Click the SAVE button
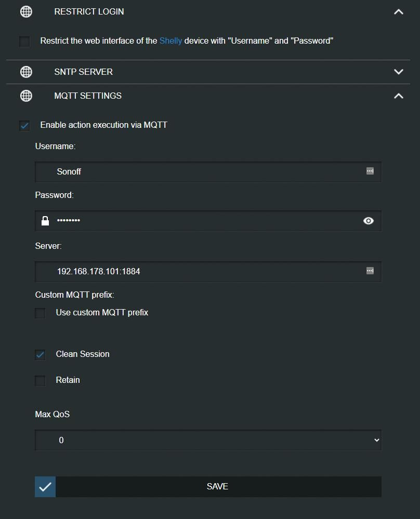Image resolution: width=420 pixels, height=519 pixels. tap(208, 487)
